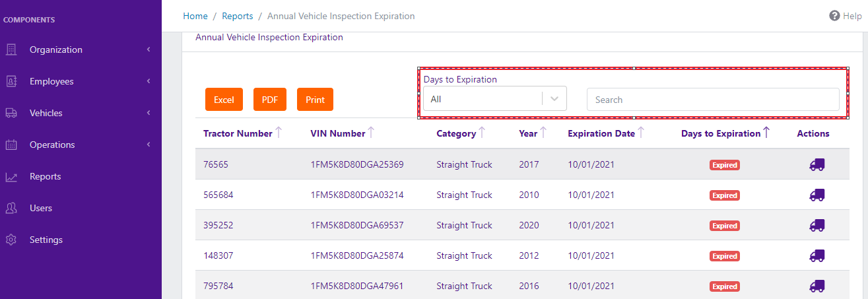Go to Home via the breadcrumb link
Screen dimensions: 868x299
[x=195, y=16]
